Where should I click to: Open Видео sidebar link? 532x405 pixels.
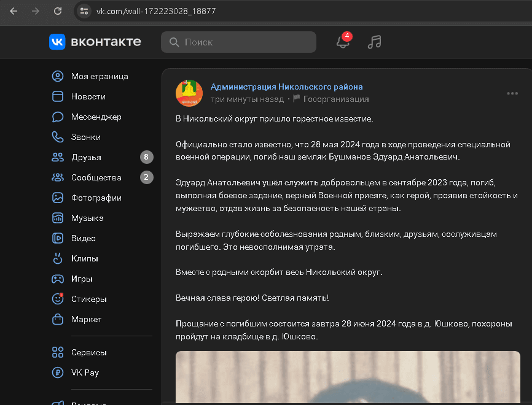pyautogui.click(x=84, y=238)
